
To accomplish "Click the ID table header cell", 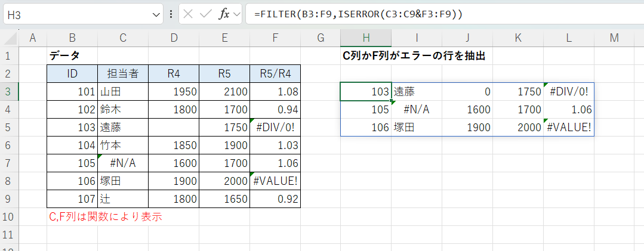I will [72, 74].
